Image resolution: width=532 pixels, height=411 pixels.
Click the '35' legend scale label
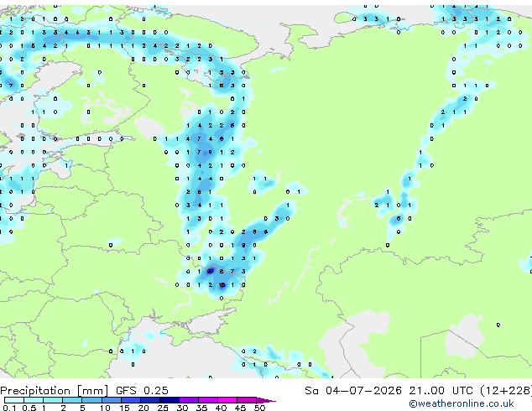click(x=201, y=408)
